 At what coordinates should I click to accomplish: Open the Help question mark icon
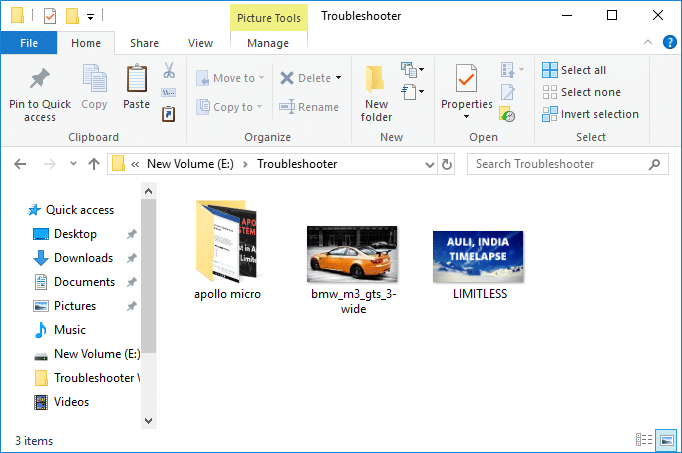click(670, 42)
